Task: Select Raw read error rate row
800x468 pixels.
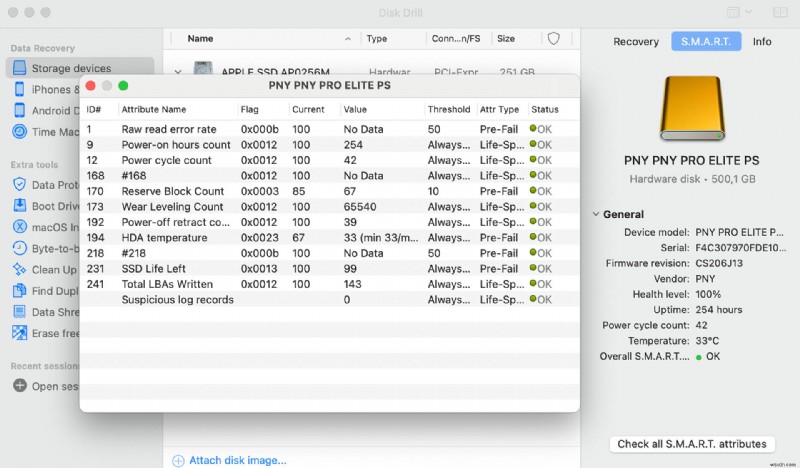Action: pyautogui.click(x=330, y=129)
